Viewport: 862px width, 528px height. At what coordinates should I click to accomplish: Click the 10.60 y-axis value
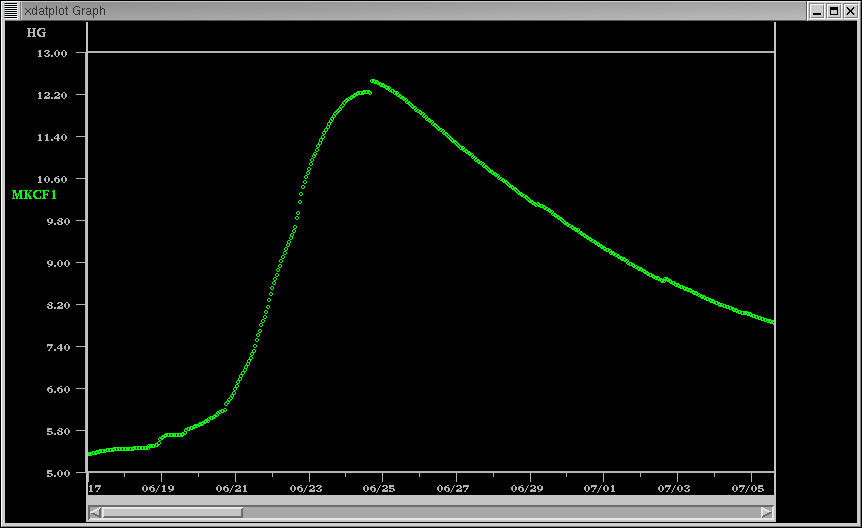click(52, 179)
